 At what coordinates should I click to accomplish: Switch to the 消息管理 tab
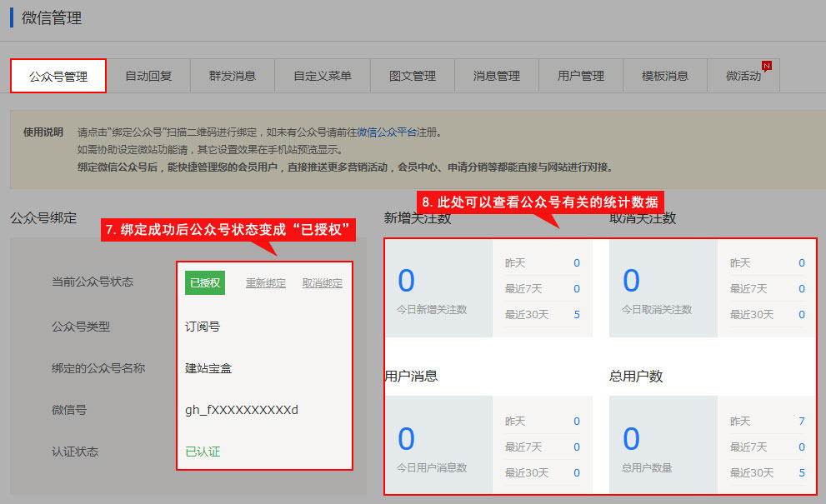pyautogui.click(x=497, y=76)
